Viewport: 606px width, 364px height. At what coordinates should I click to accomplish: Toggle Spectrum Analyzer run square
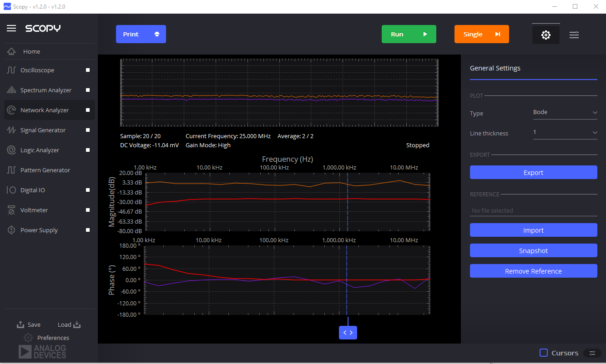point(88,90)
